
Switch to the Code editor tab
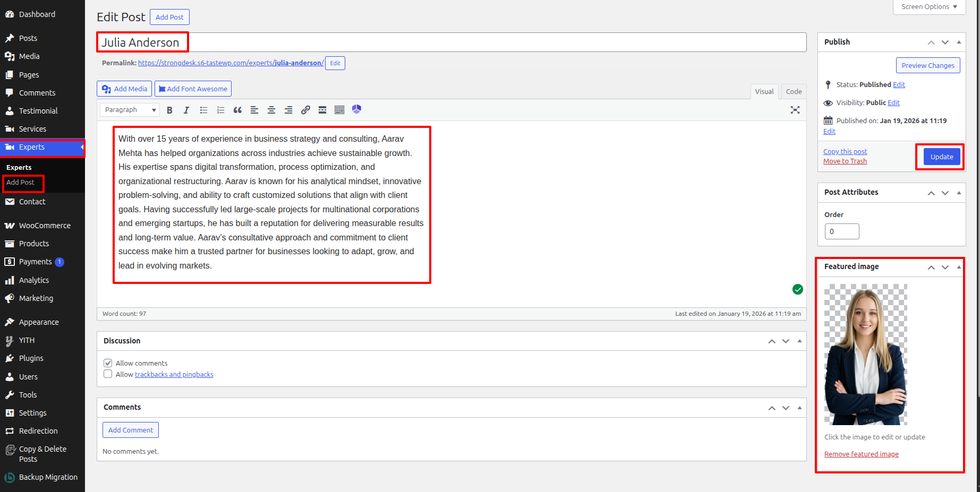pyautogui.click(x=794, y=92)
